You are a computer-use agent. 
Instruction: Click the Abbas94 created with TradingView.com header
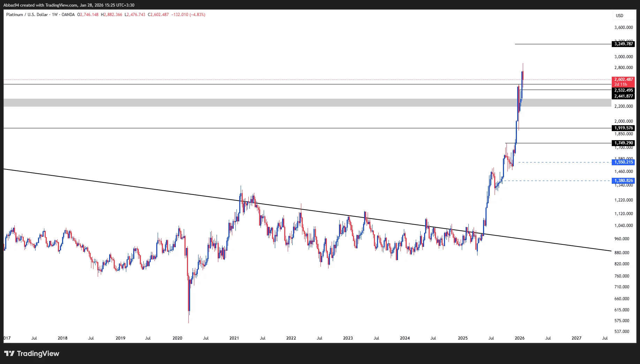coord(69,5)
